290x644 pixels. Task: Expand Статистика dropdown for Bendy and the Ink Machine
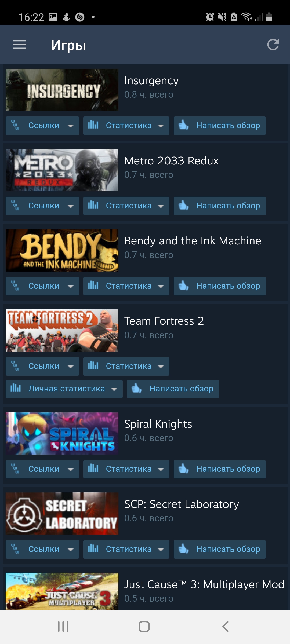pos(126,286)
